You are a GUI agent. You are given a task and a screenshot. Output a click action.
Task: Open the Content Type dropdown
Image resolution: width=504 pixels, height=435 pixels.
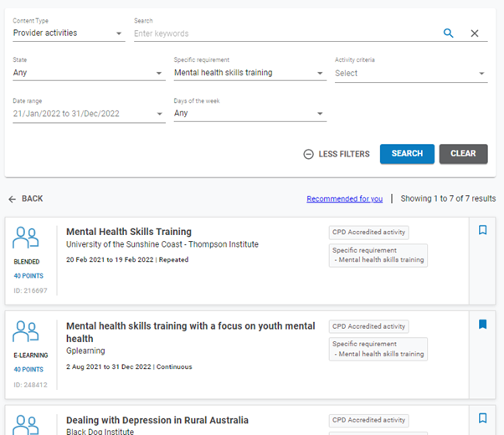click(69, 33)
